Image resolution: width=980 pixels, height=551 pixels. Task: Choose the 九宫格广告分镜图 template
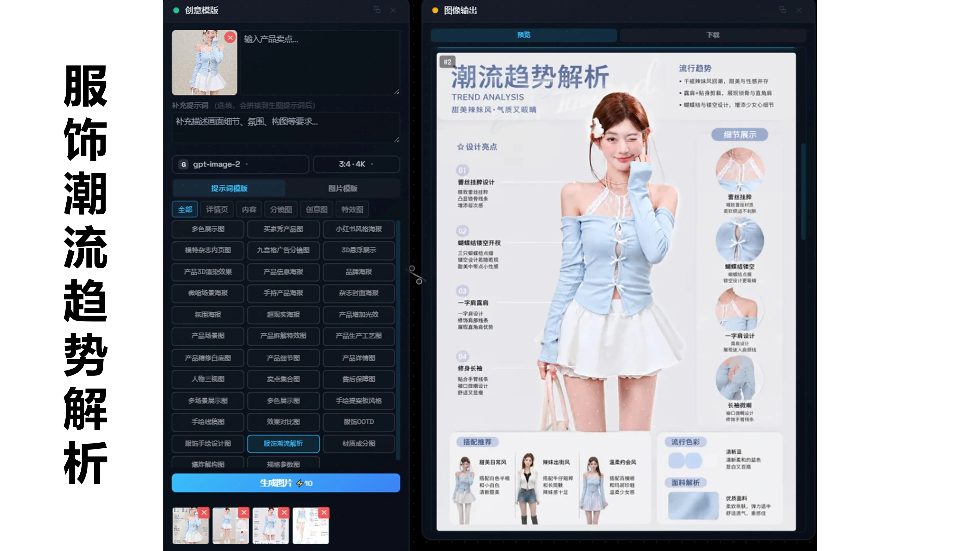point(283,250)
